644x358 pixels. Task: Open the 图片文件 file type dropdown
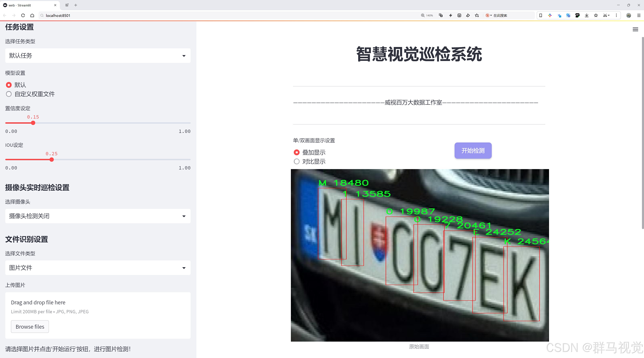point(98,268)
